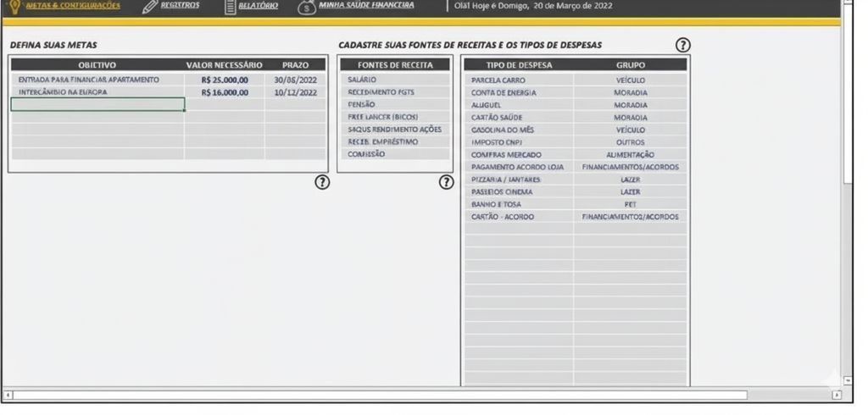Select the empty highlighted Objetivo cell
This screenshot has width=868, height=415.
click(x=97, y=105)
